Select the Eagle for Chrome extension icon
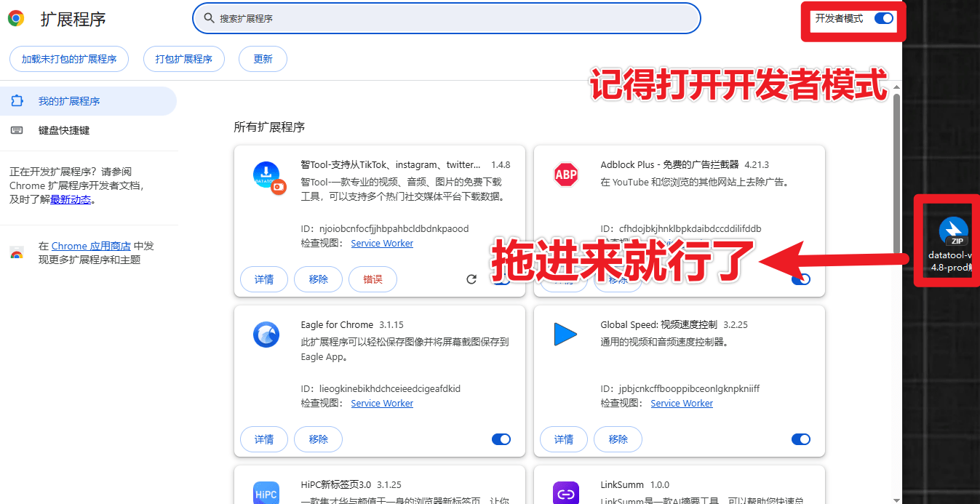 (x=268, y=335)
